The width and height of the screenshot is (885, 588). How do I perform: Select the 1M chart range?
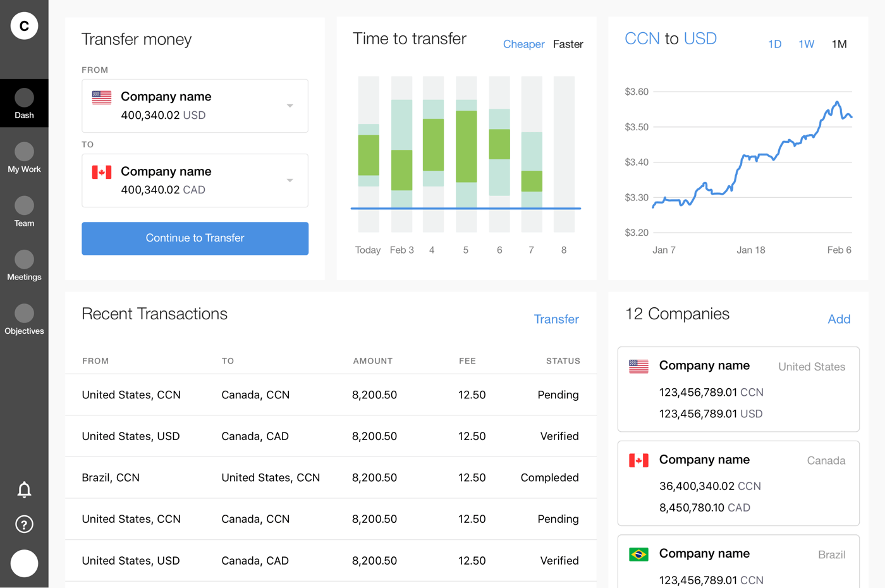(x=839, y=44)
